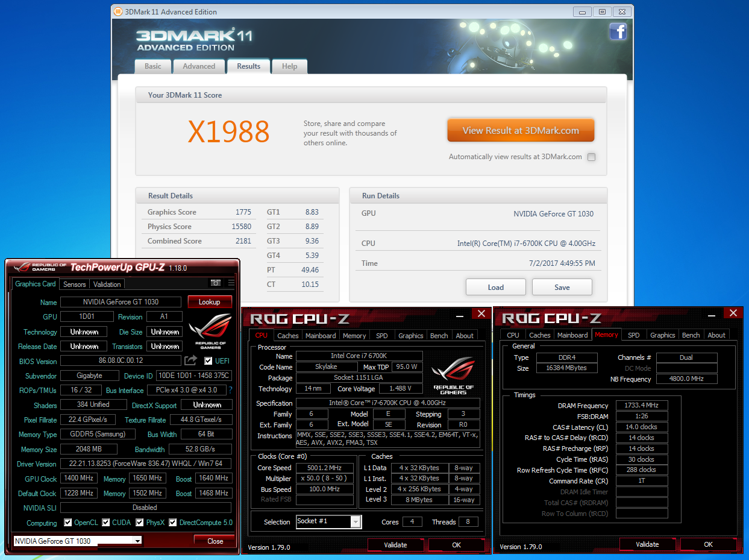This screenshot has width=749, height=560.
Task: Toggle the CUDA checkbox
Action: (x=106, y=523)
